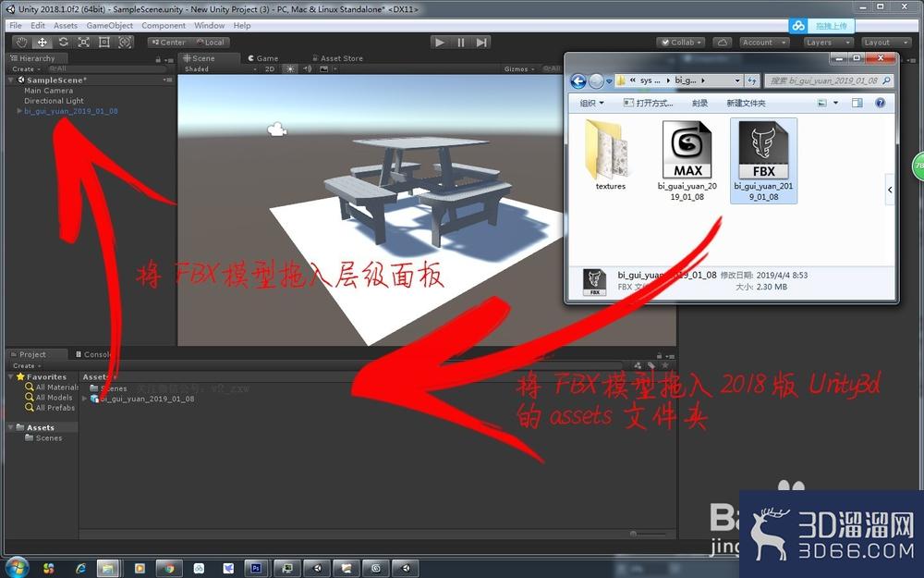Select the combined Transform tool

pos(125,42)
